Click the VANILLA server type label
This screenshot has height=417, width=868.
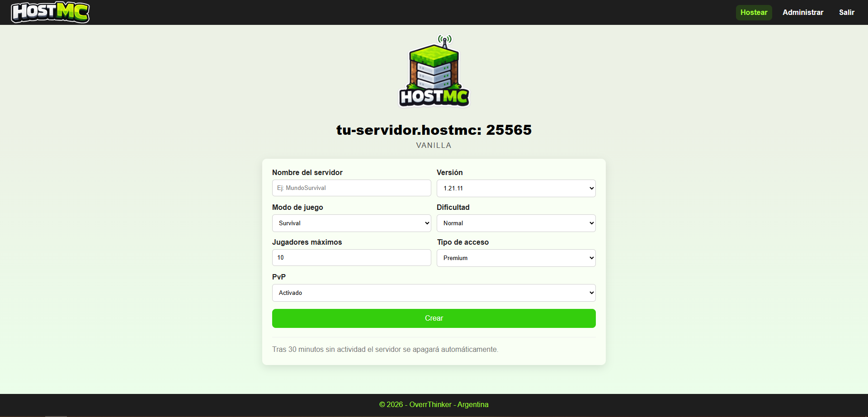434,146
